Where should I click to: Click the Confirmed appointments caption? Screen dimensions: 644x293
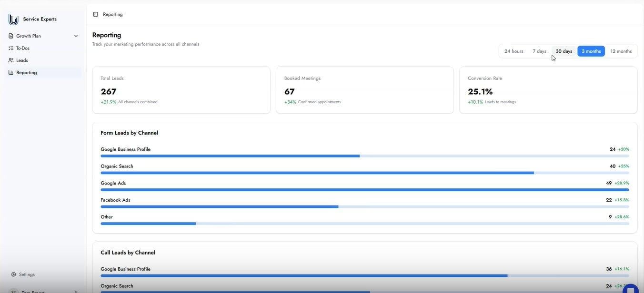pos(319,102)
